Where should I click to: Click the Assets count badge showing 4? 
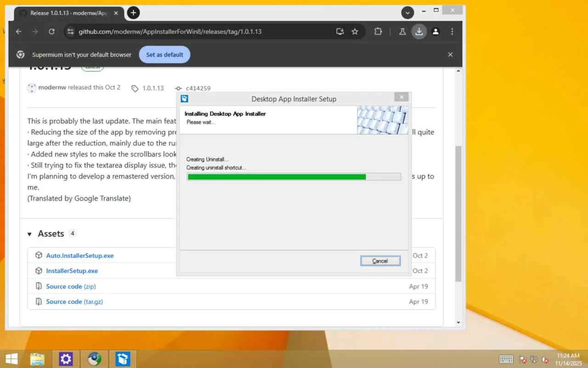click(72, 233)
